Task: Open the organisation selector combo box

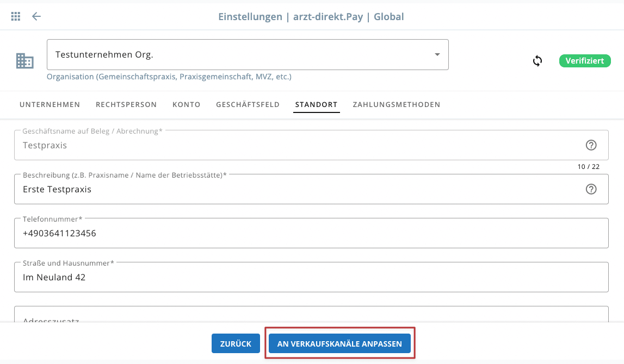Action: [x=239, y=55]
